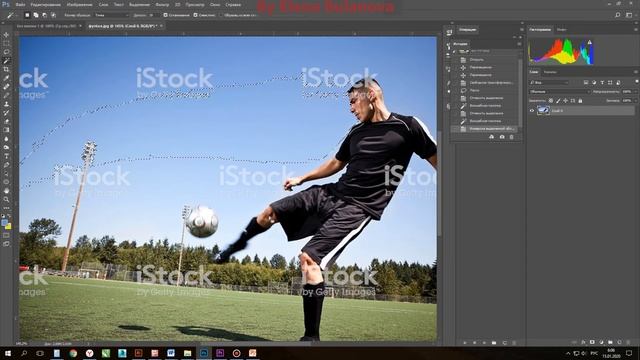Select the Ellipse shape tool

6,182
